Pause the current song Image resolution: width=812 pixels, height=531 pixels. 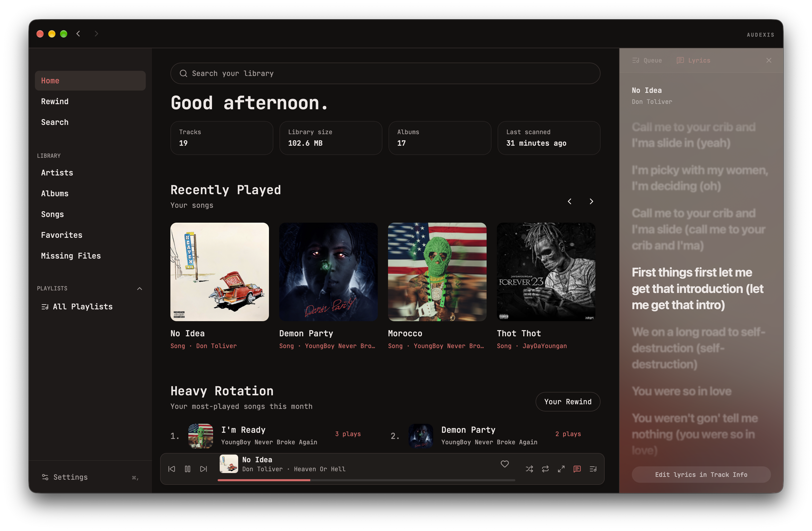tap(188, 469)
